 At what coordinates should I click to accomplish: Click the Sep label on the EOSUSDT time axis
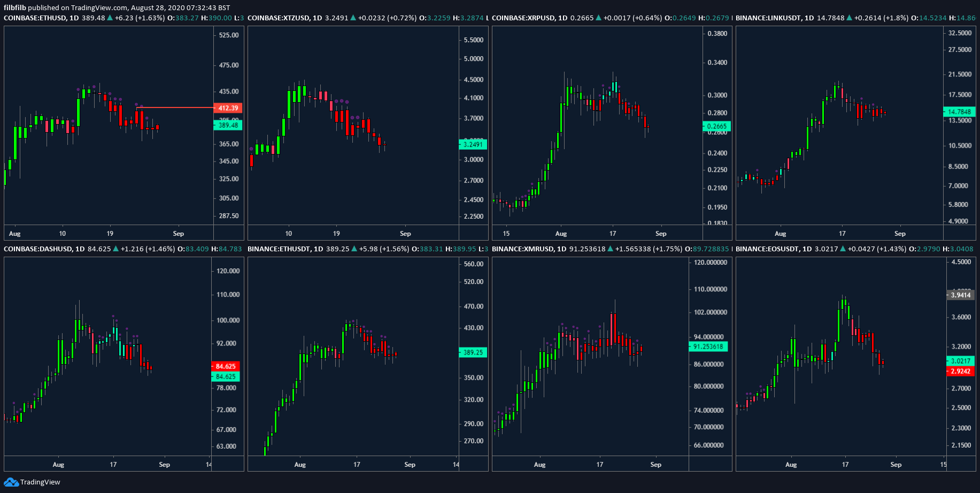pyautogui.click(x=896, y=465)
